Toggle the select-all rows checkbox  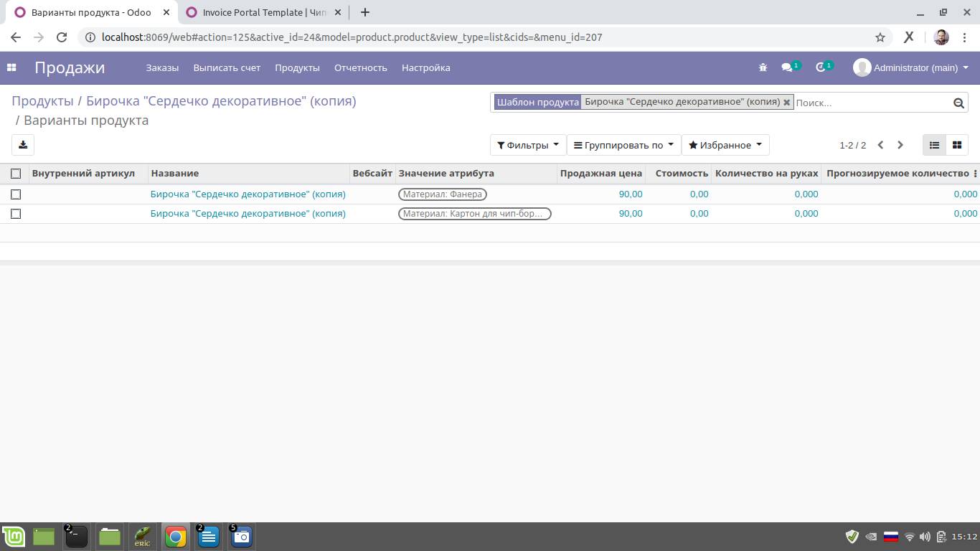[x=16, y=174]
